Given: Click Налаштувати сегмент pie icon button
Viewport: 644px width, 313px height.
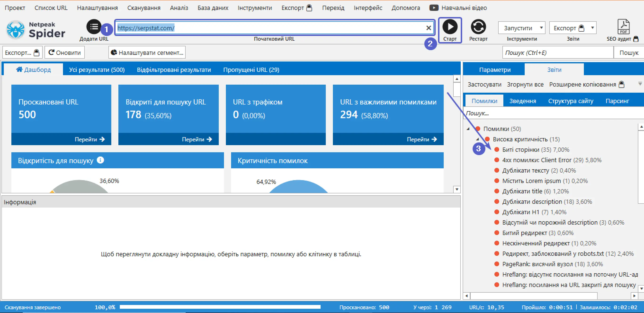Looking at the screenshot, I should click(147, 52).
